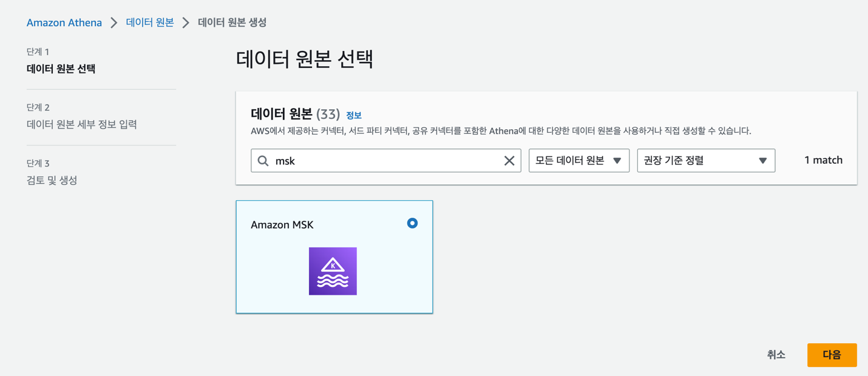This screenshot has width=868, height=376.
Task: Open the 권장 기준 정렬 sort dropdown
Action: pyautogui.click(x=706, y=161)
